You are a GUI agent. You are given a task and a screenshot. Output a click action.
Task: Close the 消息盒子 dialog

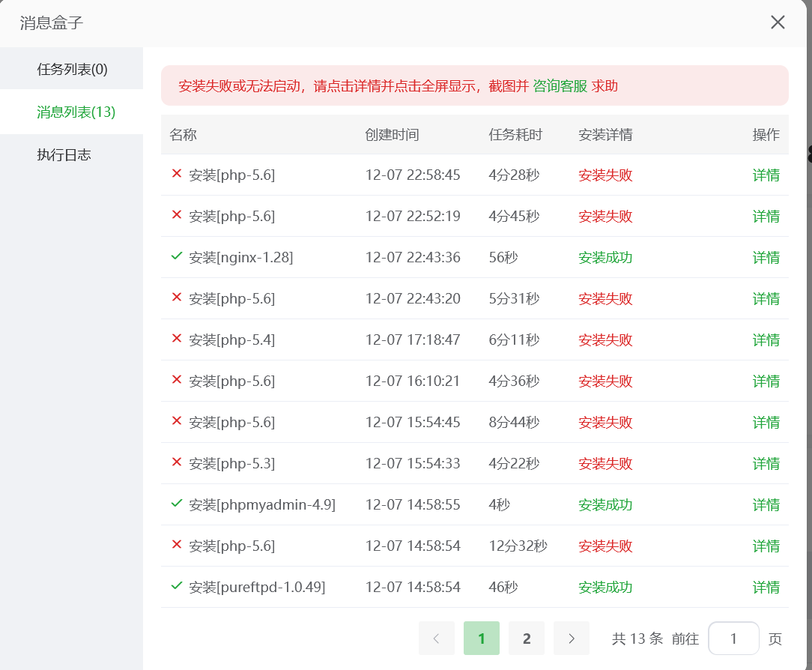[x=778, y=22]
